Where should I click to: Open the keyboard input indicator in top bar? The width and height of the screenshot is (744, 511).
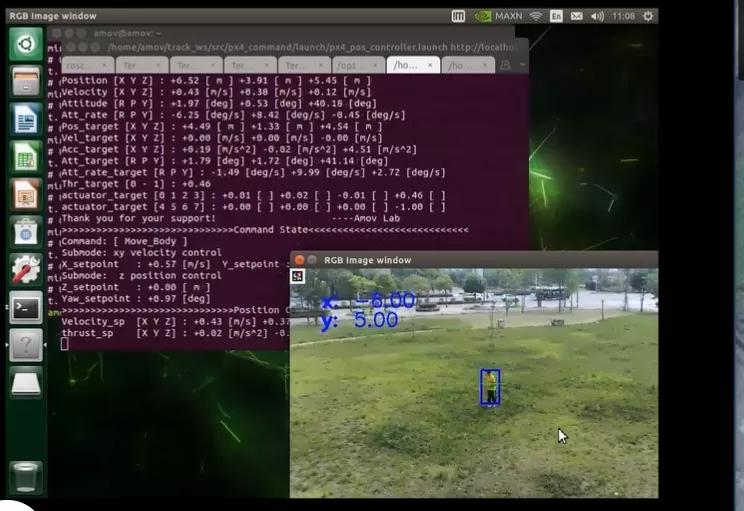[458, 16]
